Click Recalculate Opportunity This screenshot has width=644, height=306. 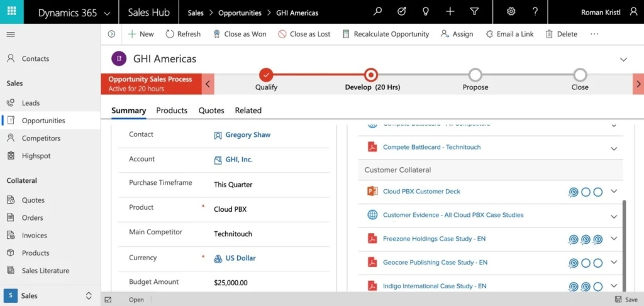(386, 35)
